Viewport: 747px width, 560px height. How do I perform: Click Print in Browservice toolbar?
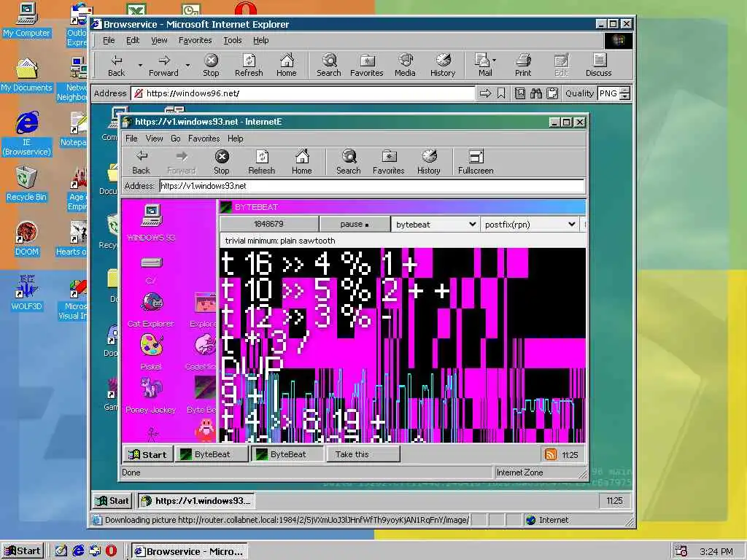point(522,66)
